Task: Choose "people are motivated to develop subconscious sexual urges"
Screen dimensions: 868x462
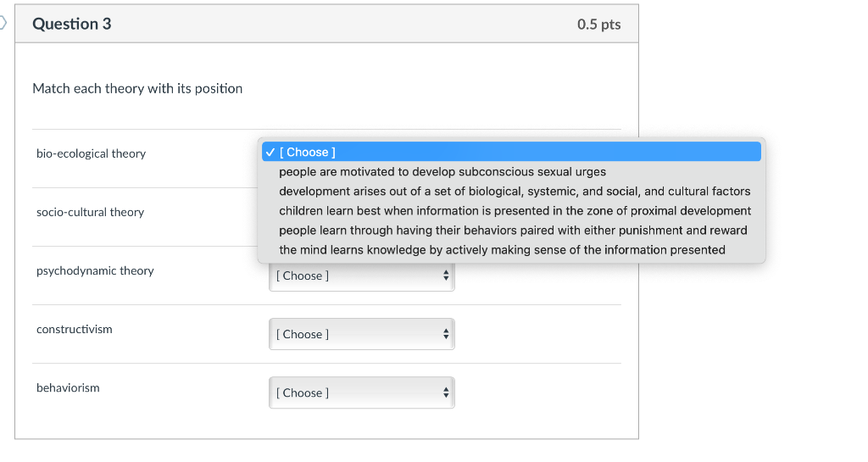Action: 442,172
